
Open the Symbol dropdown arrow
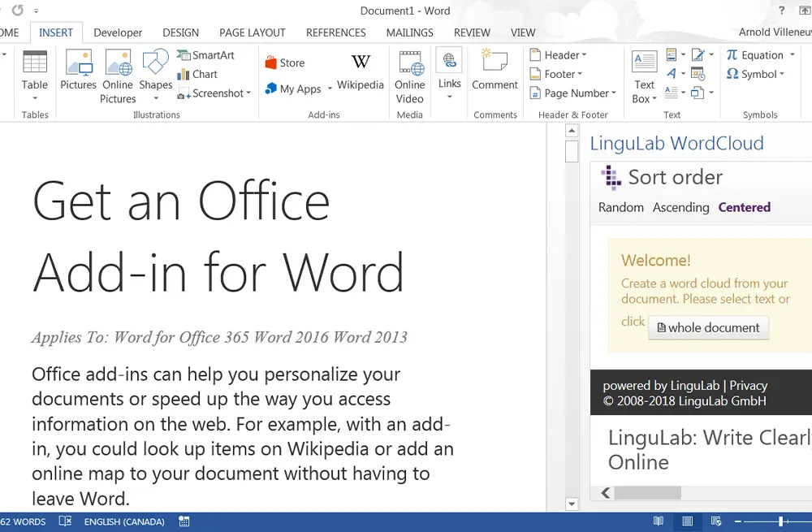782,74
